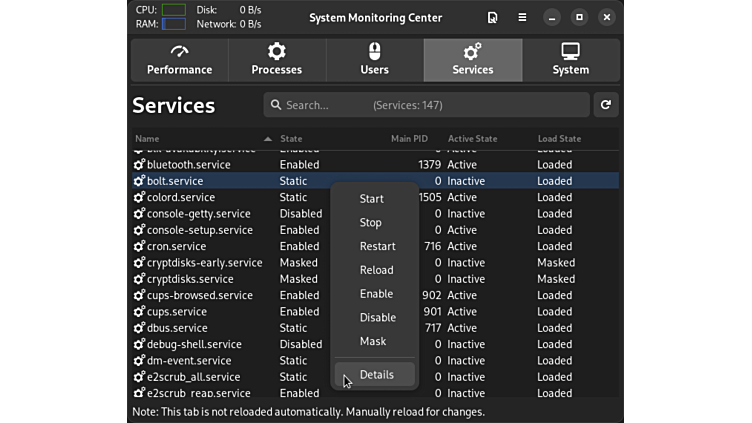Switch to the System tab

(x=570, y=60)
